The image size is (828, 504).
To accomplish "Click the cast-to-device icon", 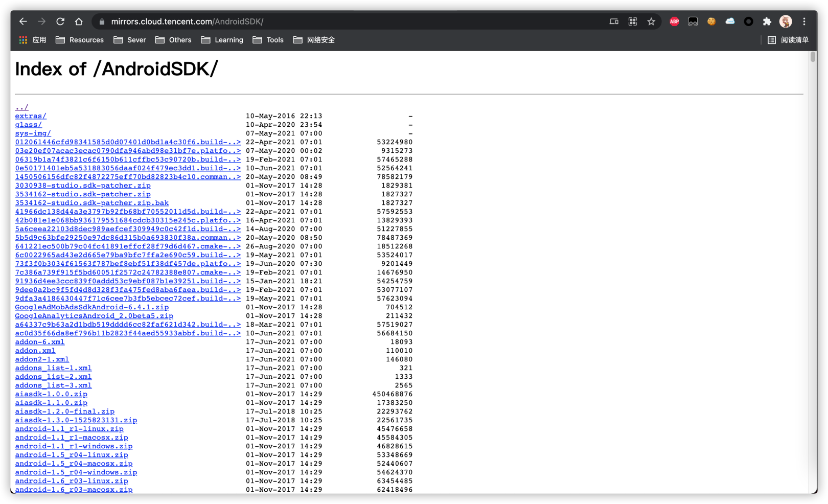I will tap(613, 21).
